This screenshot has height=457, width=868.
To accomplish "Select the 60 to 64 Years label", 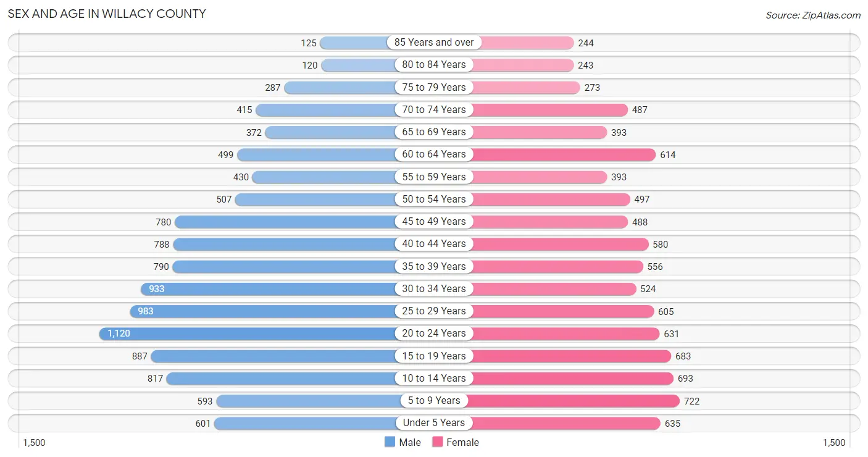I will tap(434, 154).
